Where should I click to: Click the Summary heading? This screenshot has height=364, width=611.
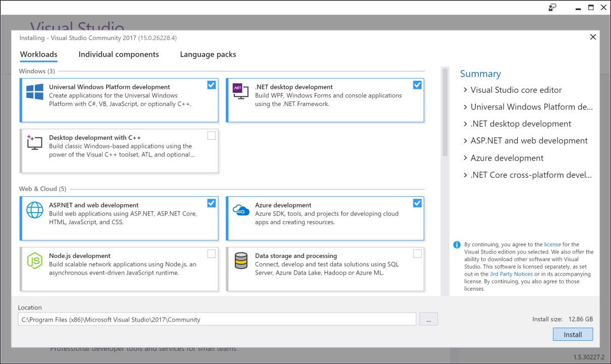(x=480, y=74)
